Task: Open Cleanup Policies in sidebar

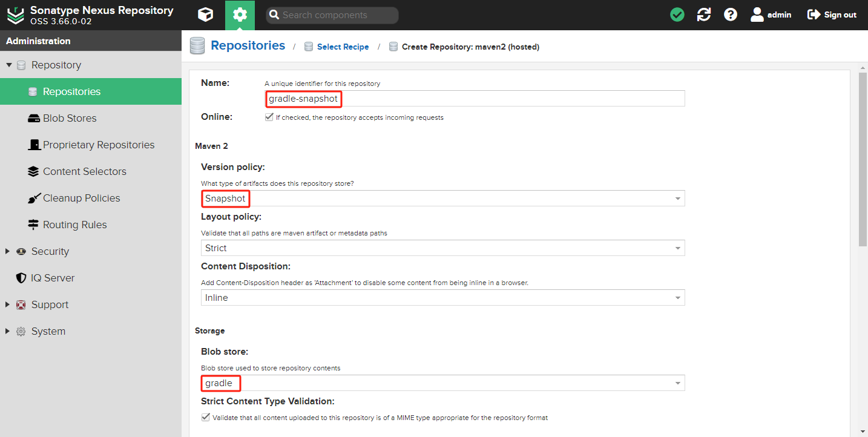Action: pyautogui.click(x=81, y=199)
